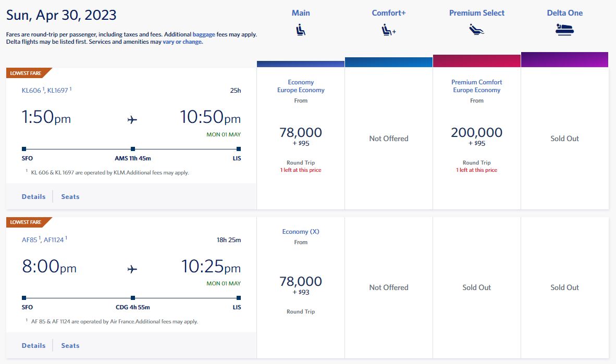The image size is (616, 364).
Task: Click the airplane icon on the AF85 flight
Action: pyautogui.click(x=132, y=268)
